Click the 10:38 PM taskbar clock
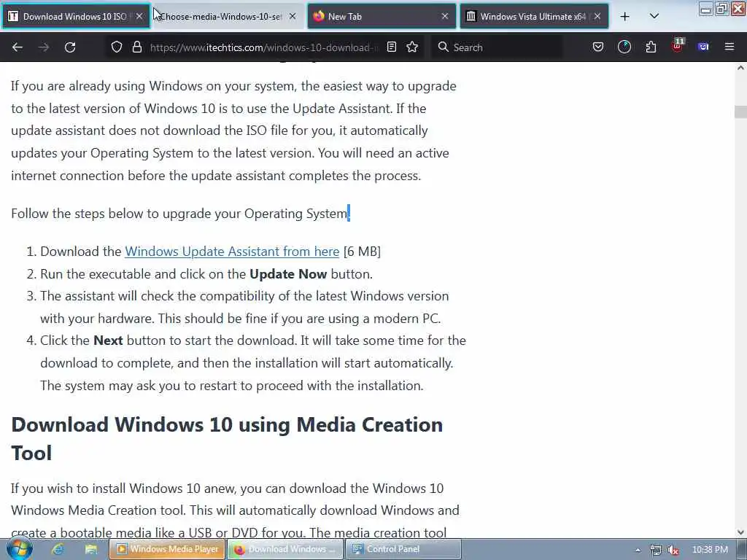 click(710, 550)
